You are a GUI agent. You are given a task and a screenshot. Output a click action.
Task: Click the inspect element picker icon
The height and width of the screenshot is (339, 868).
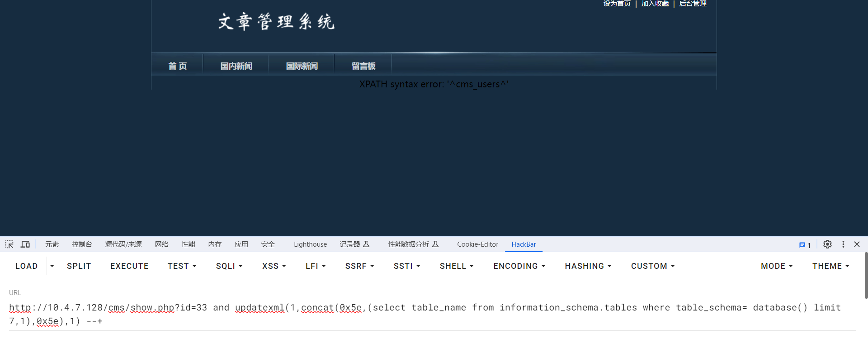tap(9, 244)
